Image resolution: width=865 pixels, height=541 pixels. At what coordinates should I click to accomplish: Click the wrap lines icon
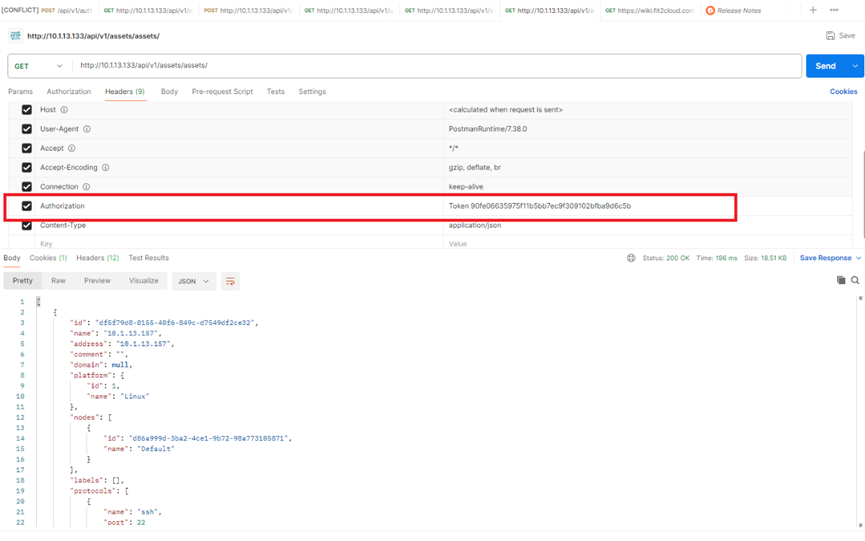[x=230, y=281]
